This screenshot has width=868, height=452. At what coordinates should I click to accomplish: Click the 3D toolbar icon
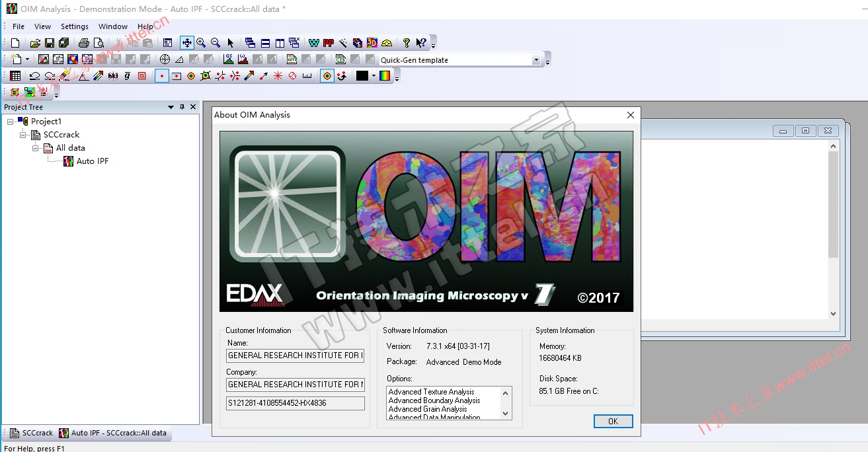tap(372, 43)
